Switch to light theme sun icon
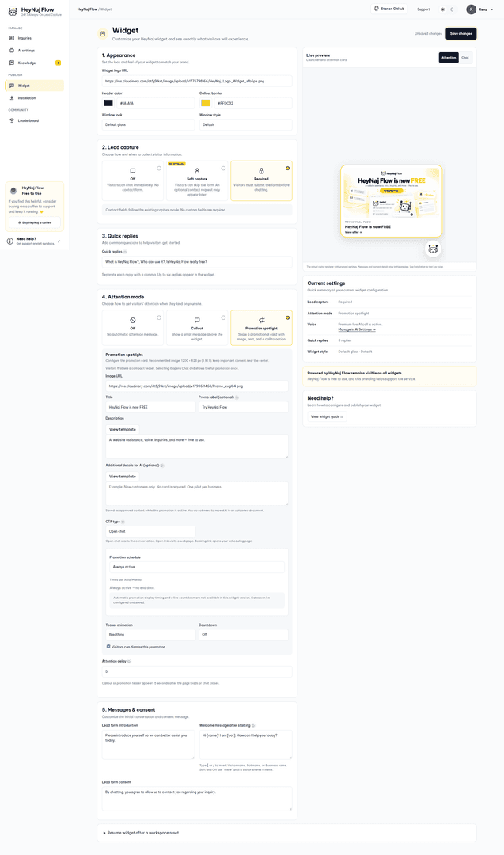This screenshot has width=504, height=855. 442,9
